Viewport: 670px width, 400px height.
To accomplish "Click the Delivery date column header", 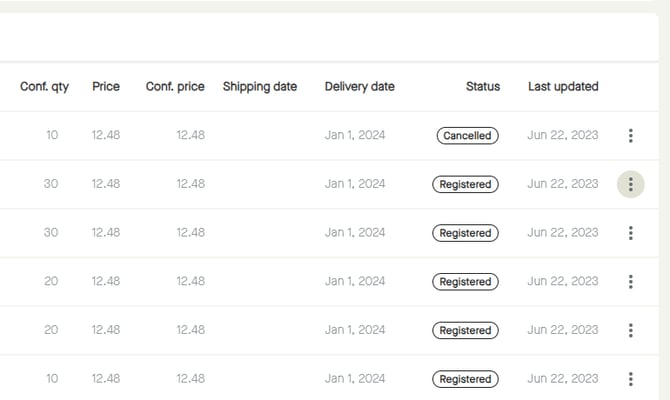I will (359, 87).
